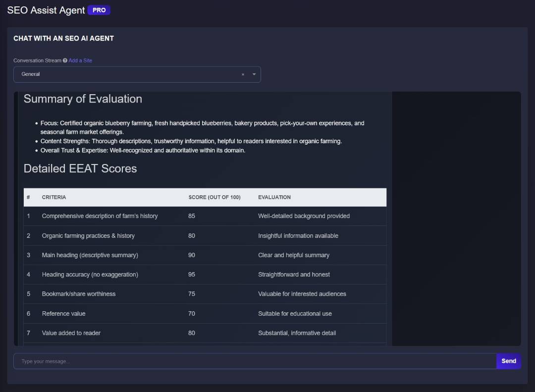Click the CRITERIA column header
Image resolution: width=535 pixels, height=392 pixels.
[x=54, y=197]
